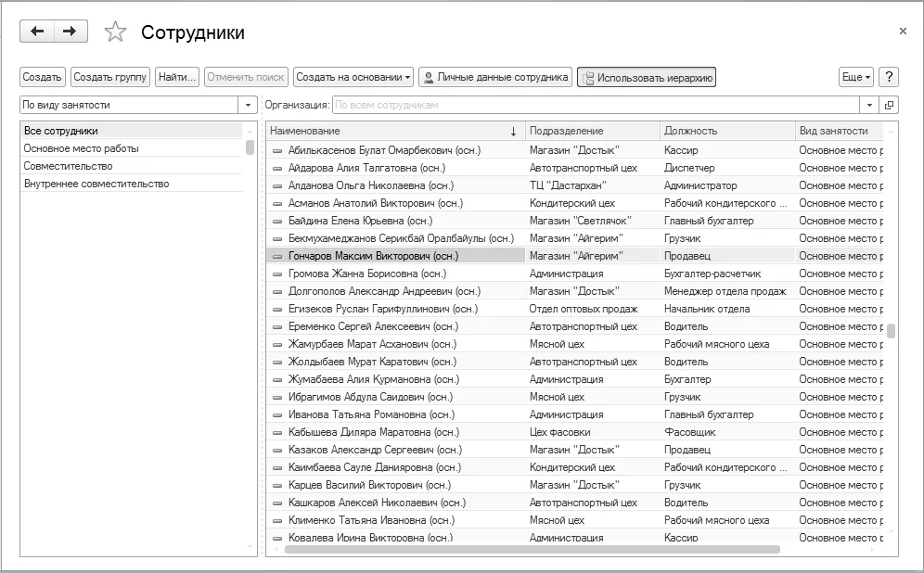The width and height of the screenshot is (924, 573).
Task: Select the Карцев Василий Викторович row
Action: (575, 485)
